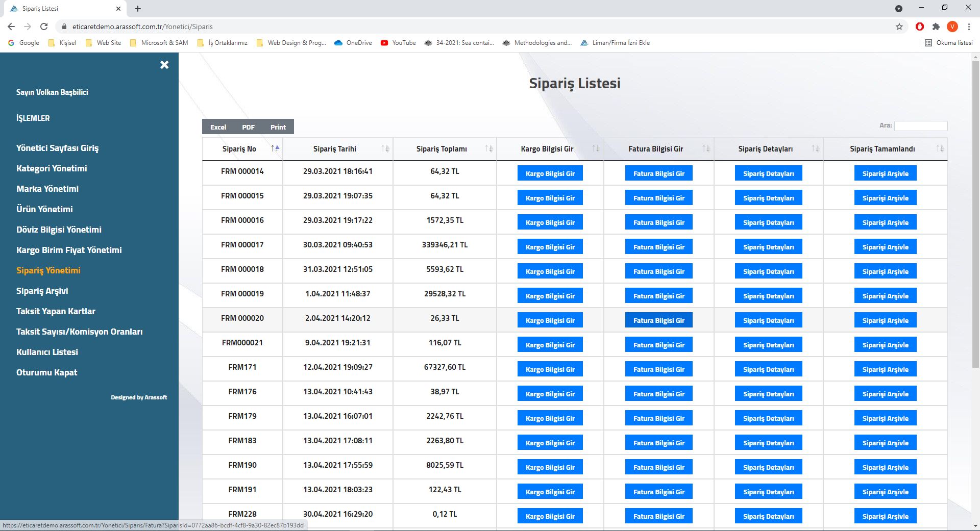Image resolution: width=980 pixels, height=531 pixels.
Task: Open the Methodologies and... bookmark
Action: (537, 43)
